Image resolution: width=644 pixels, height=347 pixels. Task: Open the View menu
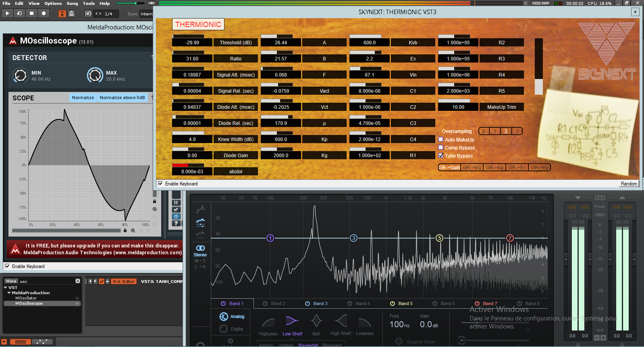34,3
